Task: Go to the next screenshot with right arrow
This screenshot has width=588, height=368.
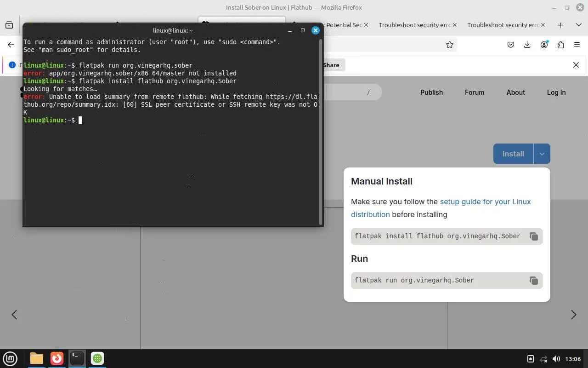Action: tap(573, 315)
